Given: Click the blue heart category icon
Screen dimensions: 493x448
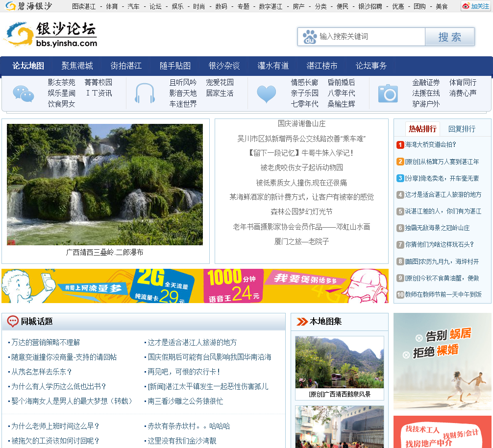Looking at the screenshot, I should 266,94.
